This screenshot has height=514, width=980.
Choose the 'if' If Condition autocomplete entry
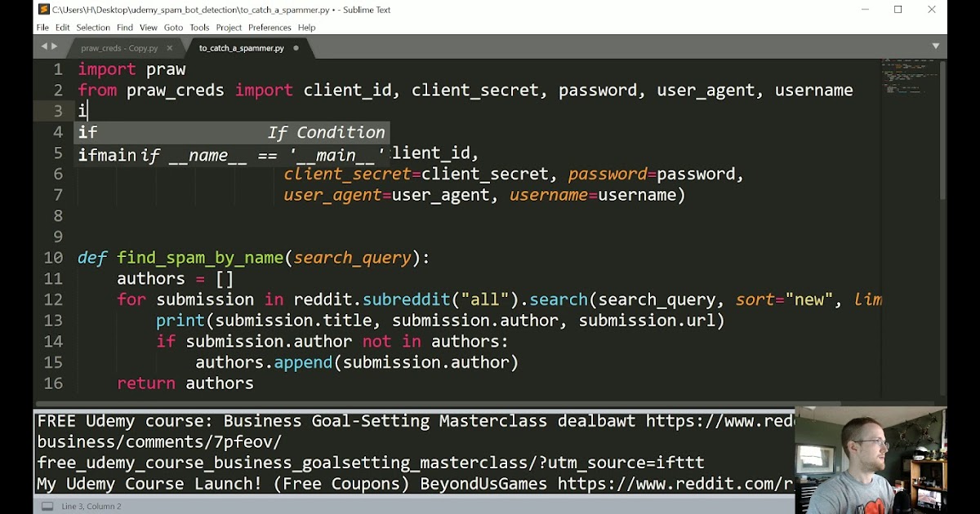click(233, 132)
